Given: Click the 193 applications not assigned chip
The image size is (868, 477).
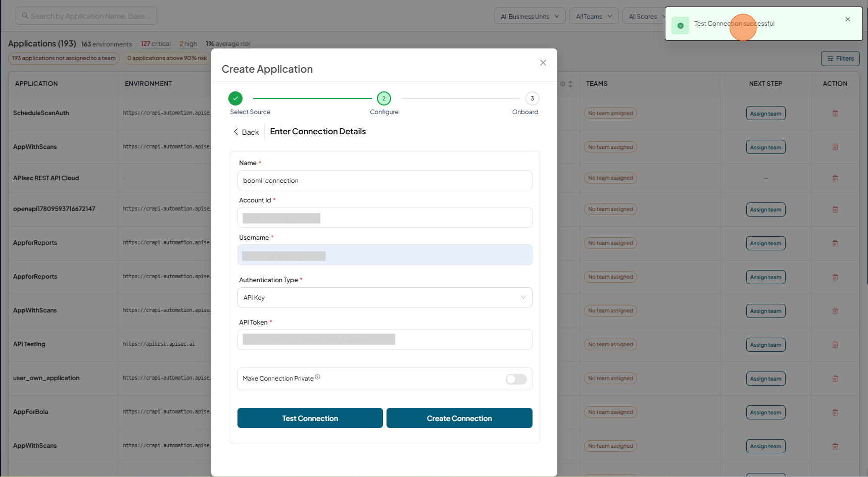Looking at the screenshot, I should tap(64, 58).
